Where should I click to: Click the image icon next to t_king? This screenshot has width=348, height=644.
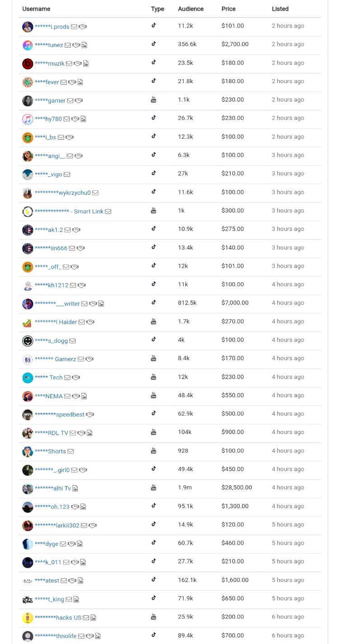76,599
